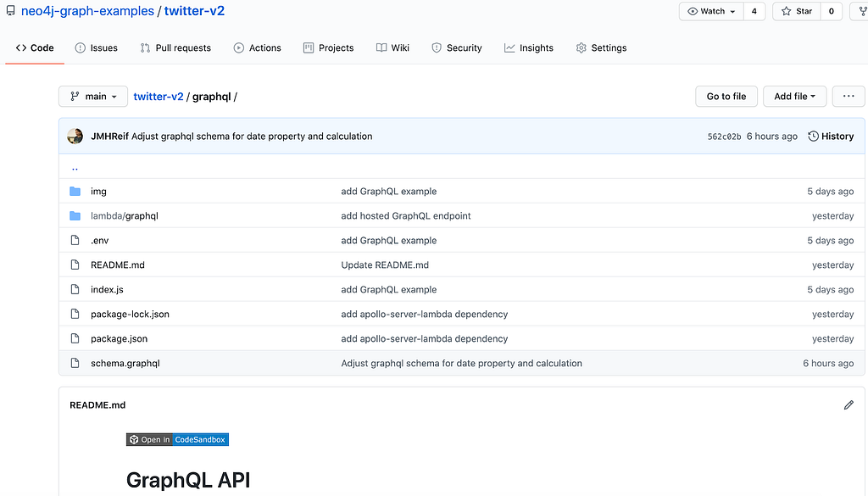Open the latest commit message link
The image size is (868, 496).
[x=252, y=137]
